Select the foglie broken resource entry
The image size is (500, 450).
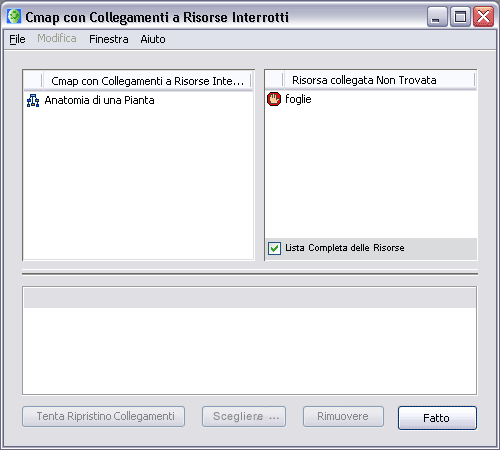[x=298, y=99]
